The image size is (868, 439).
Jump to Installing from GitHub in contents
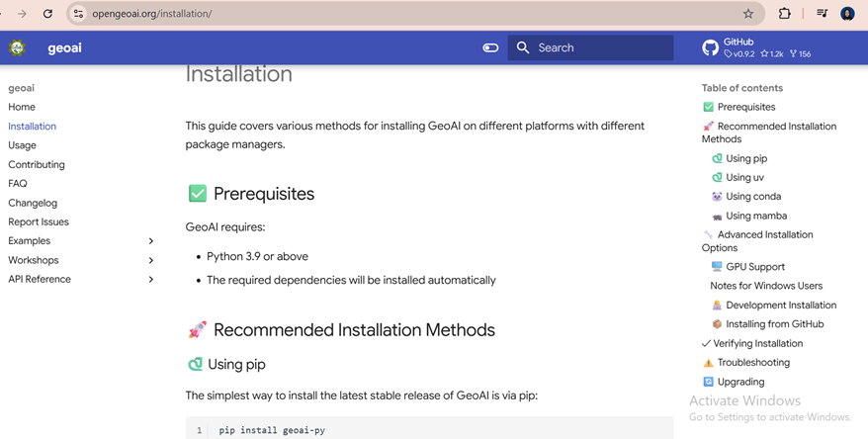click(x=774, y=324)
